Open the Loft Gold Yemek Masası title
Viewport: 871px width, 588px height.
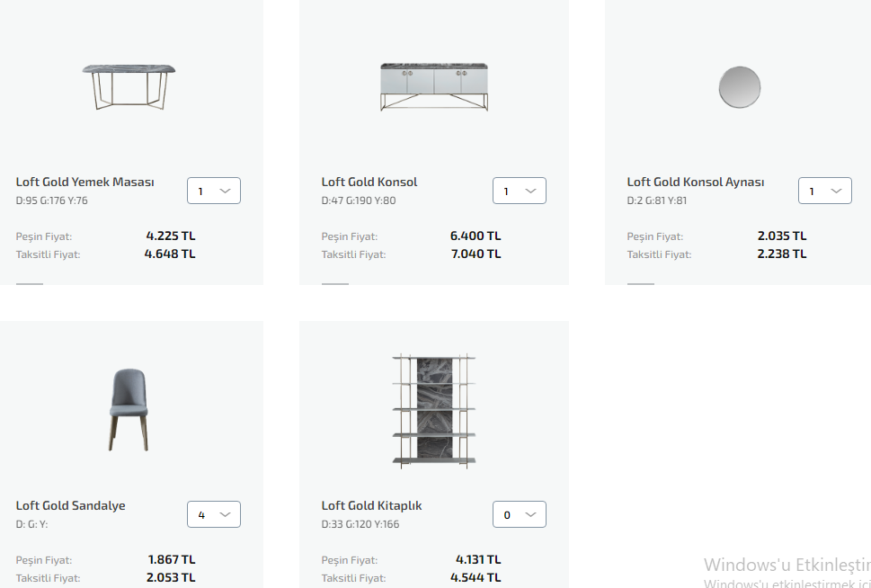(85, 182)
